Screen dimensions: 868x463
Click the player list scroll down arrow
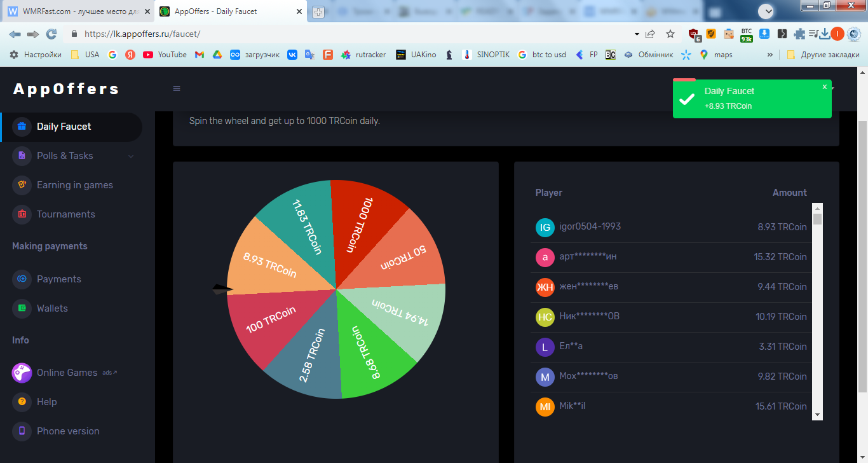[x=818, y=415]
